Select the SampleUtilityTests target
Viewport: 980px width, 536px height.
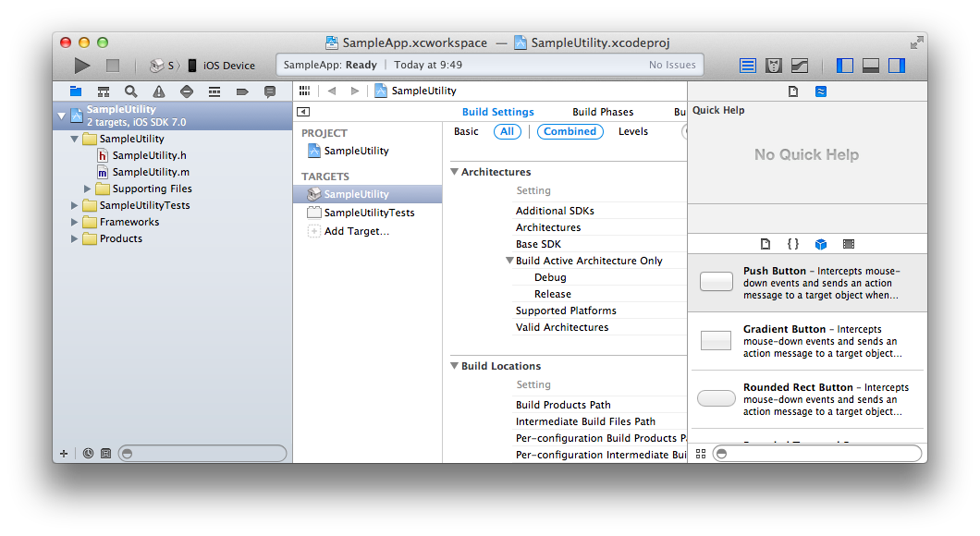[x=361, y=213]
